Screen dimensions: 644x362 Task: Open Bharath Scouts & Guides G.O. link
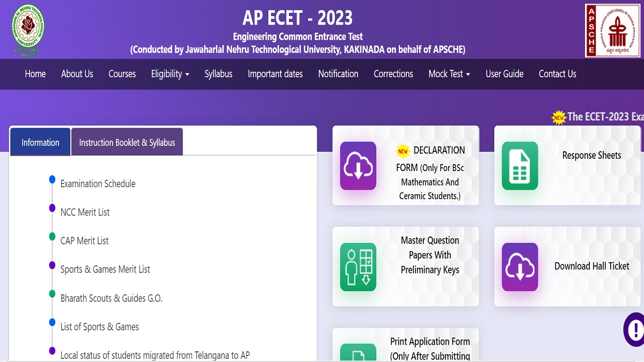coord(111,298)
